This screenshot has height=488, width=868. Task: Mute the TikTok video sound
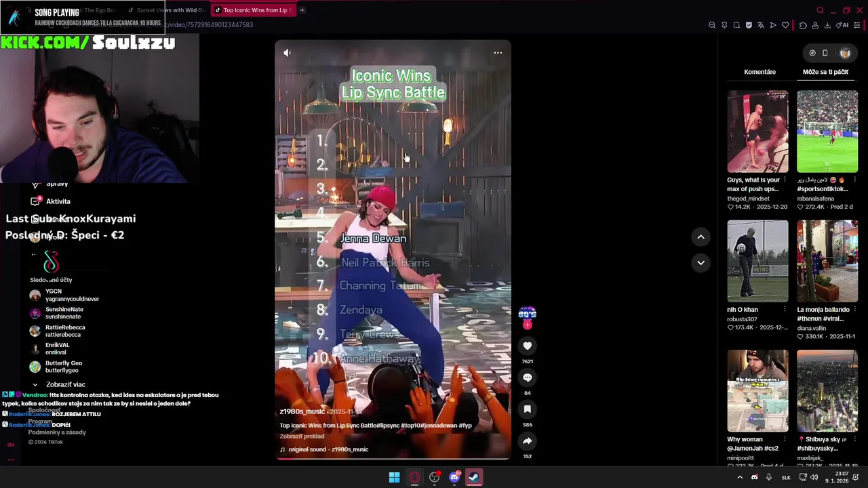(287, 53)
